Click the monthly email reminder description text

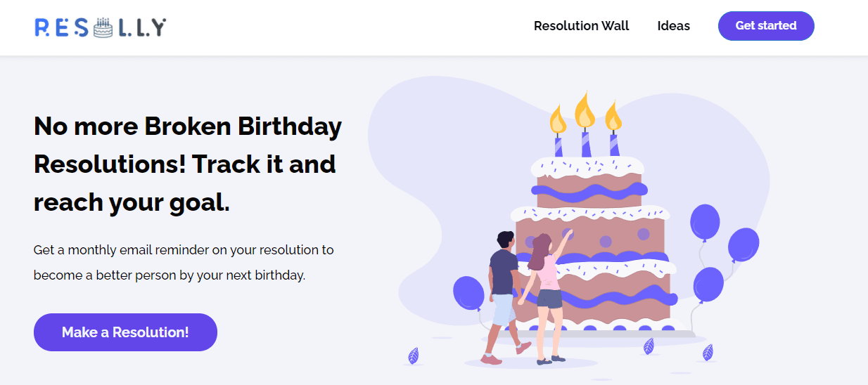coord(184,262)
